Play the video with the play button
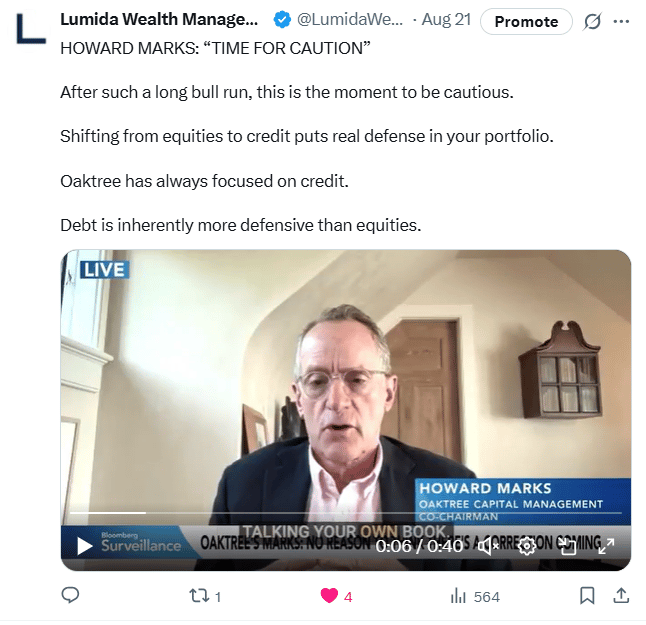Image resolution: width=646 pixels, height=625 pixels. [x=84, y=546]
